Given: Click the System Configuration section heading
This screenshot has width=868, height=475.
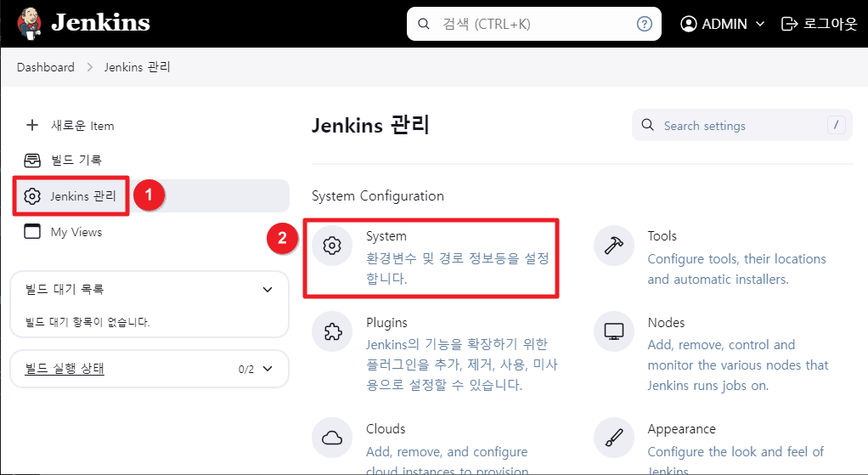Looking at the screenshot, I should (x=378, y=196).
